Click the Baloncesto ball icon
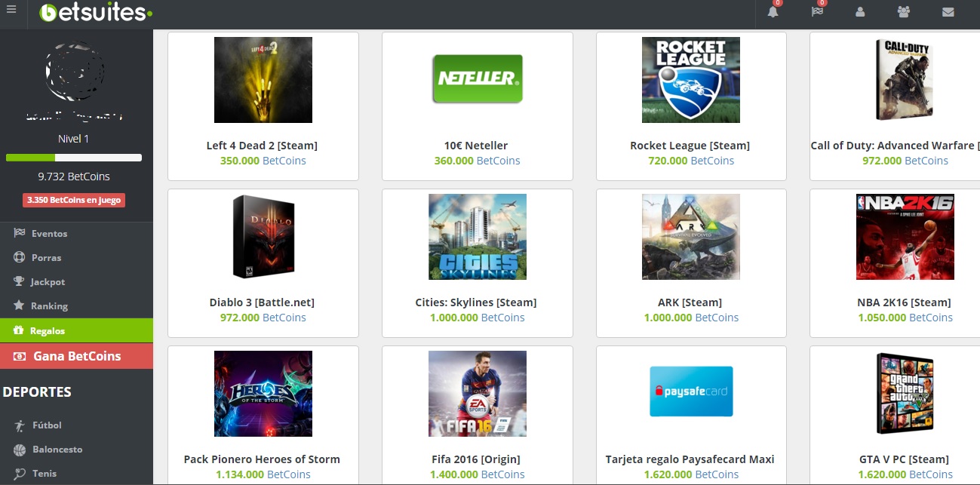Image resolution: width=980 pixels, height=485 pixels. (19, 450)
